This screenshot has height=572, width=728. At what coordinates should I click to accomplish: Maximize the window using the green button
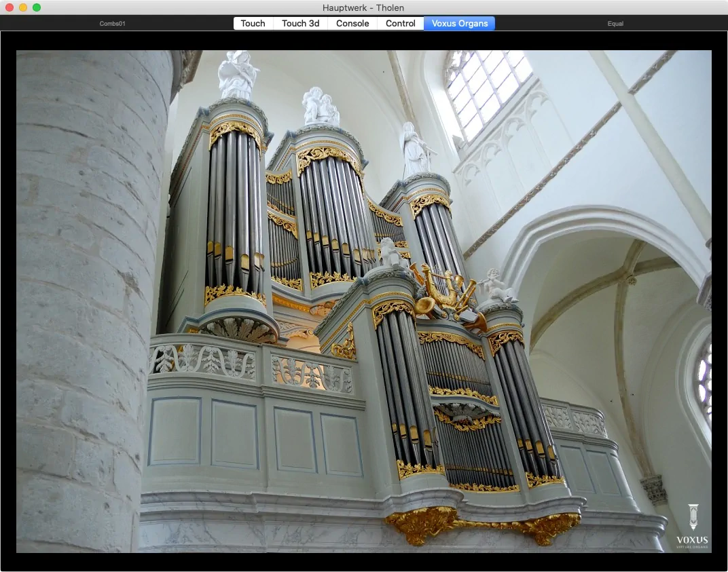coord(37,7)
